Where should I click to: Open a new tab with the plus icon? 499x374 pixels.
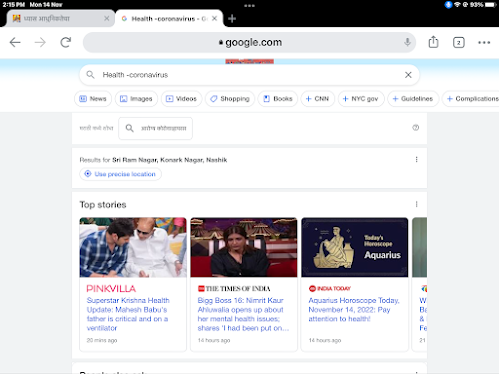tap(232, 19)
